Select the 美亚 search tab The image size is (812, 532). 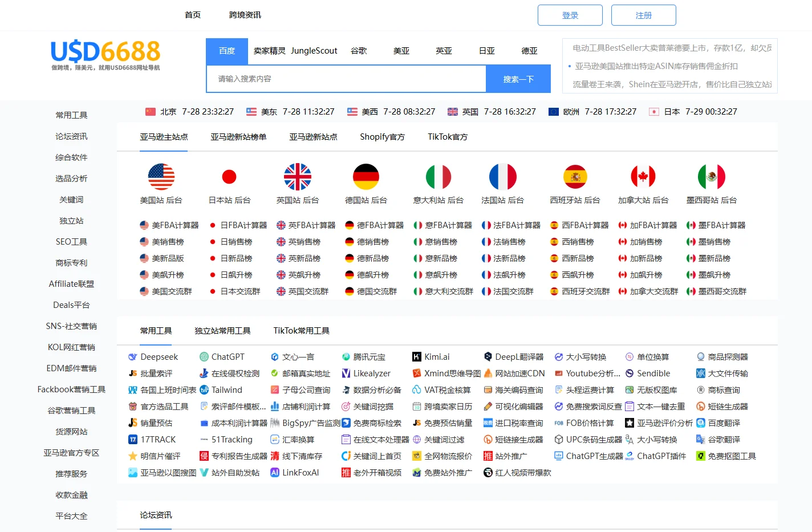(x=401, y=51)
